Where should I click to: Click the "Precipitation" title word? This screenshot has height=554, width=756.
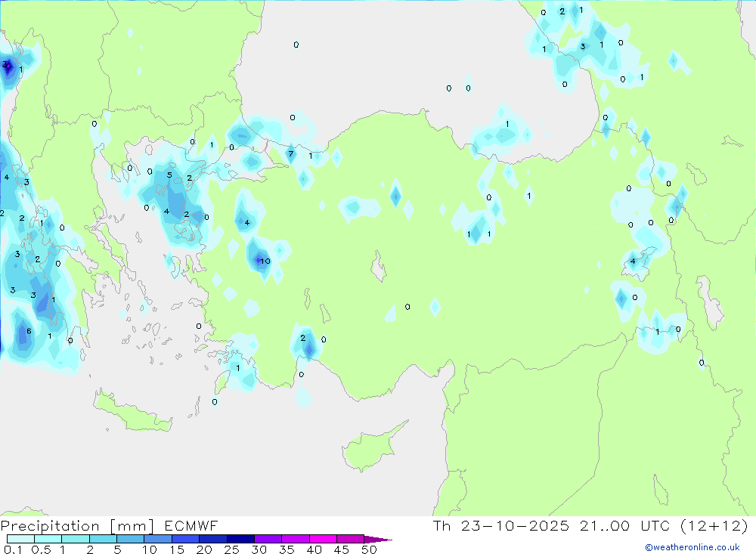[50, 526]
